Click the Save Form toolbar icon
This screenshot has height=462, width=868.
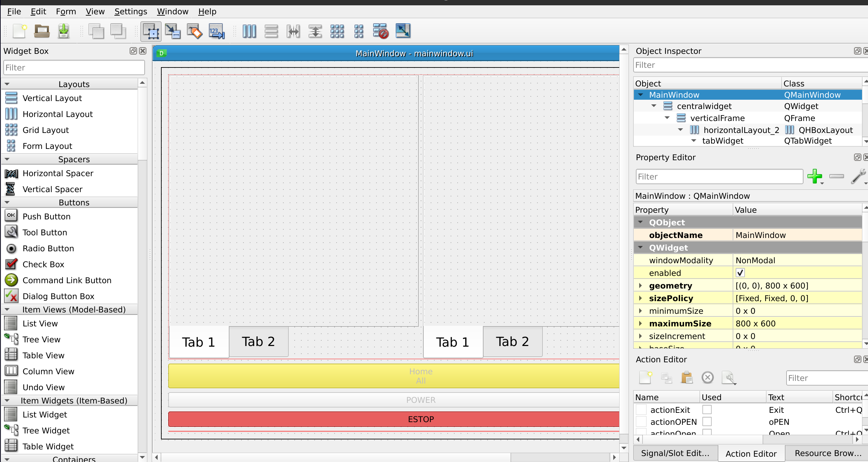[x=64, y=31]
